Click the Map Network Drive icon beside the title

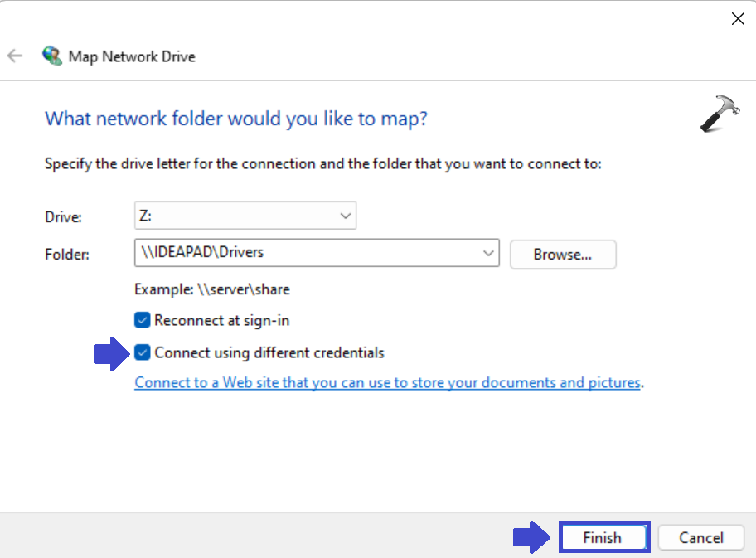pos(52,55)
